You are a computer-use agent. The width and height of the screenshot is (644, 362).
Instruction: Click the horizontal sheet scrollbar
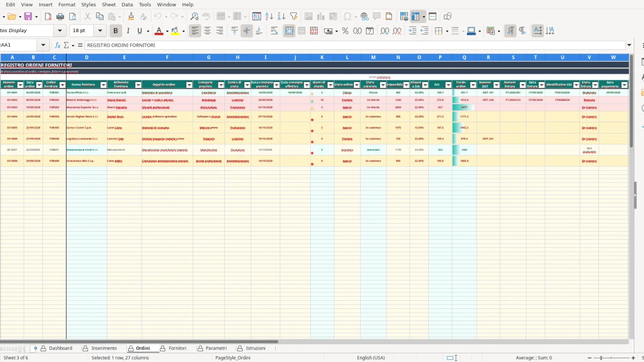pyautogui.click(x=138, y=341)
